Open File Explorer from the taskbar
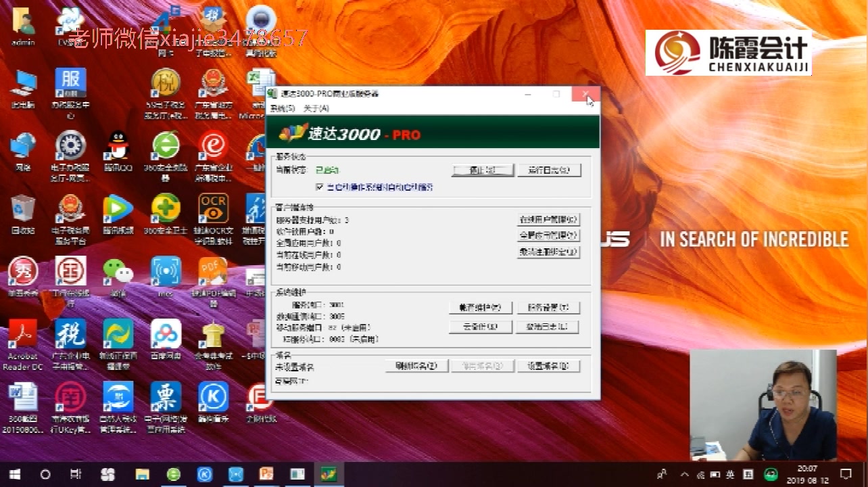This screenshot has width=868, height=487. pos(142,474)
